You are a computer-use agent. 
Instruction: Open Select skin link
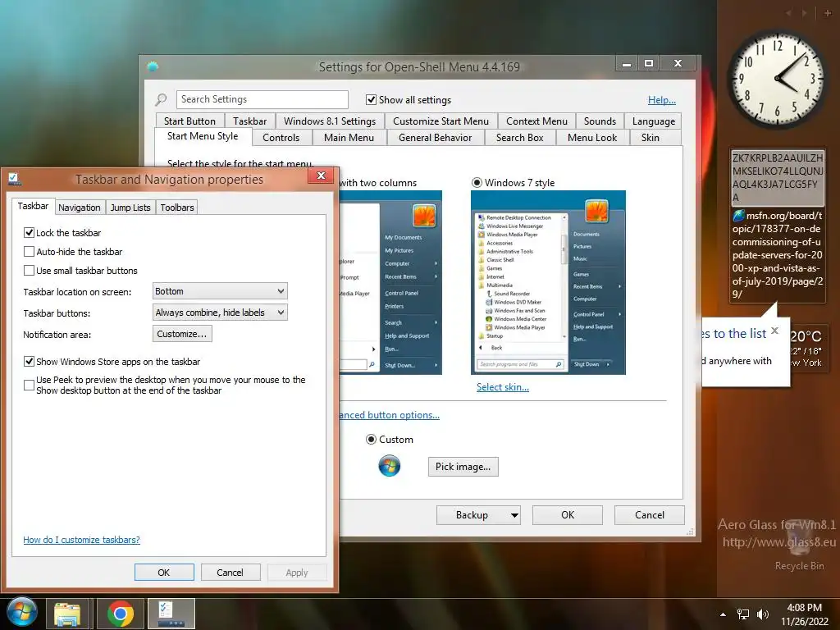(x=503, y=387)
